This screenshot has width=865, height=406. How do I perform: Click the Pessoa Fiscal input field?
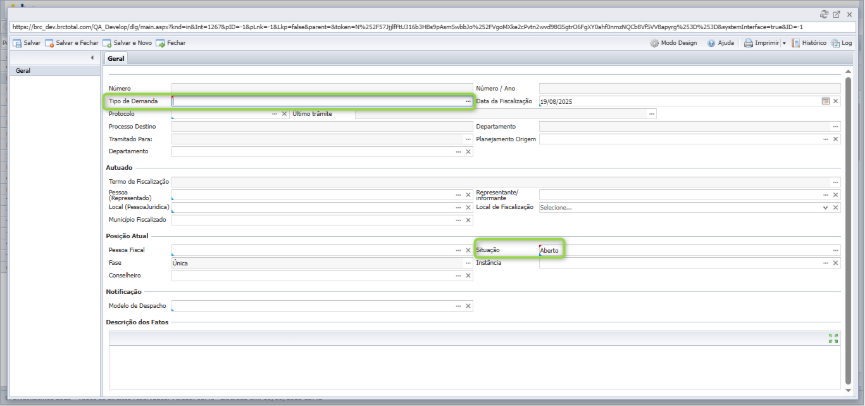(312, 250)
